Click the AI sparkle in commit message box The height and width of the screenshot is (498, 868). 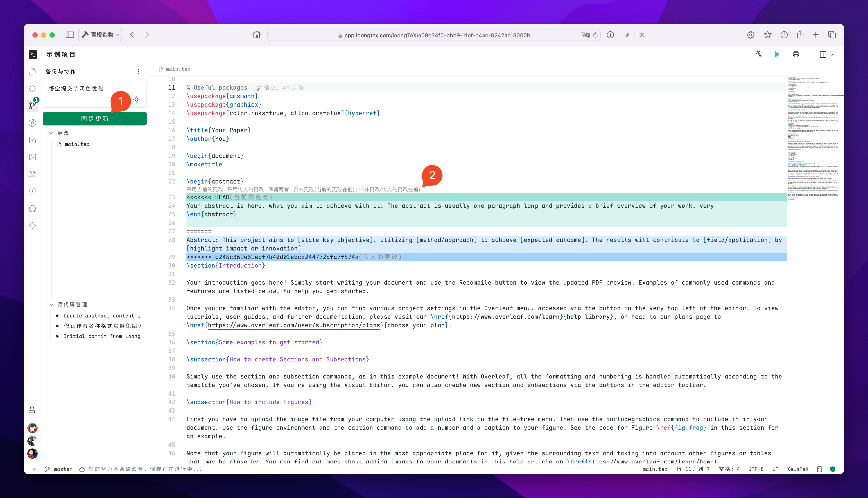136,99
